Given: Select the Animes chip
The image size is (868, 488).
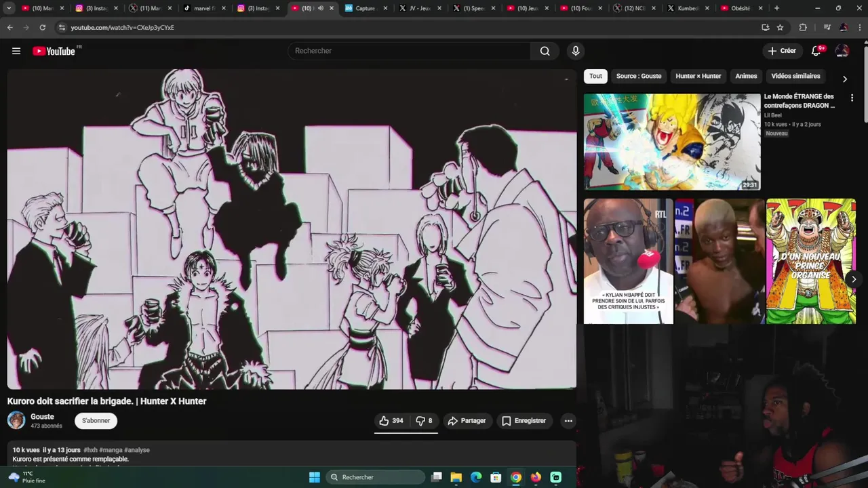Looking at the screenshot, I should click(746, 76).
